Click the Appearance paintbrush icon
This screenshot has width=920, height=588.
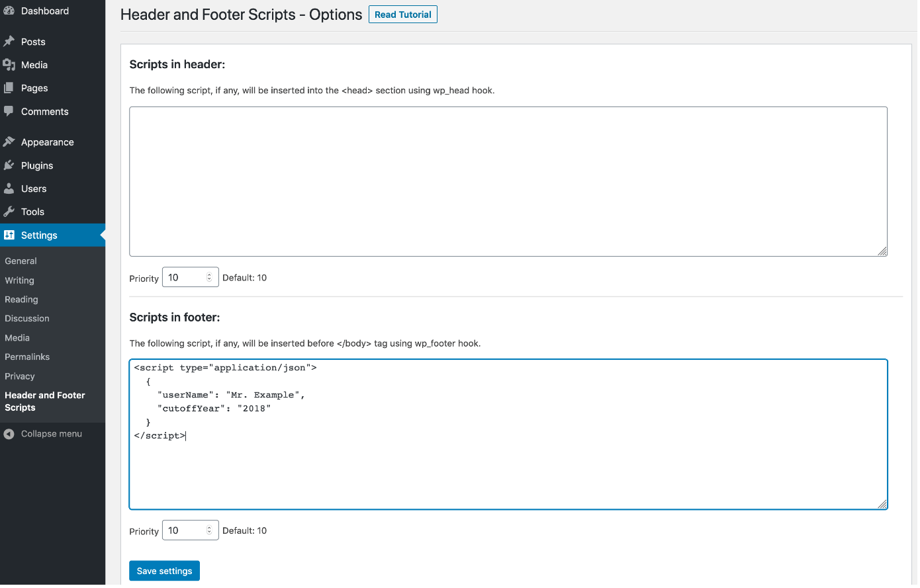click(9, 142)
